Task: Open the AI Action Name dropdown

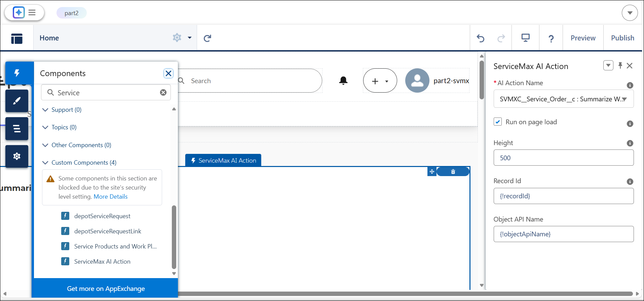Action: click(x=564, y=99)
